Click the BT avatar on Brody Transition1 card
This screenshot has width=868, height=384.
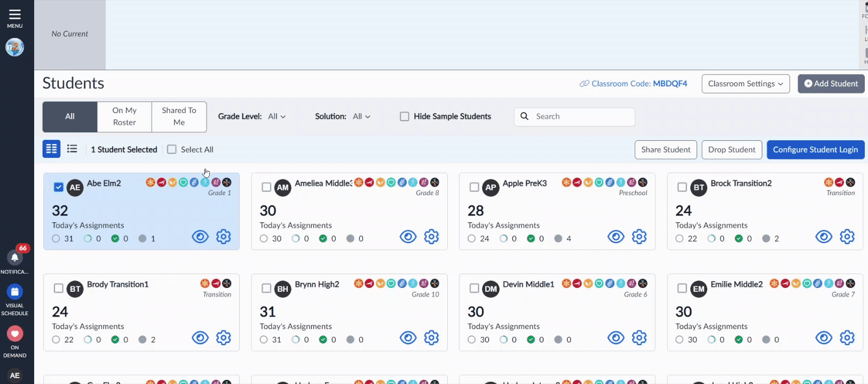[x=75, y=289]
